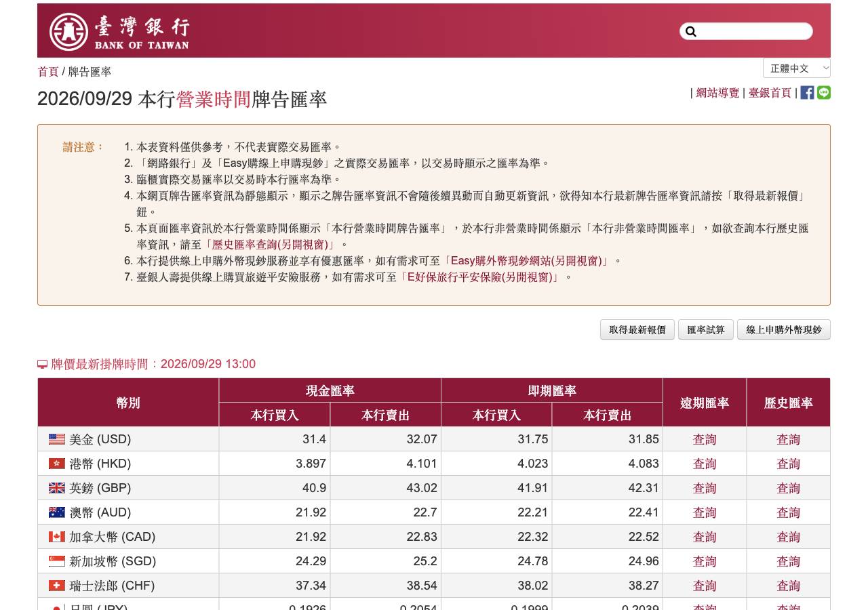Click the 即期匯率 column header
The height and width of the screenshot is (610, 868).
click(x=552, y=390)
